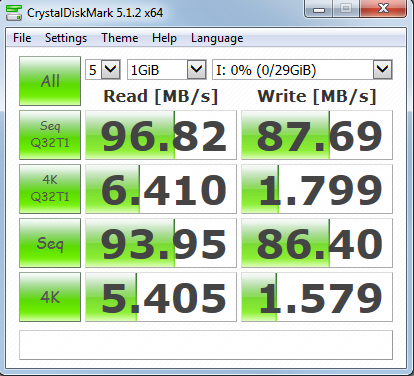Start the 4K Q32T1 test

50,189
